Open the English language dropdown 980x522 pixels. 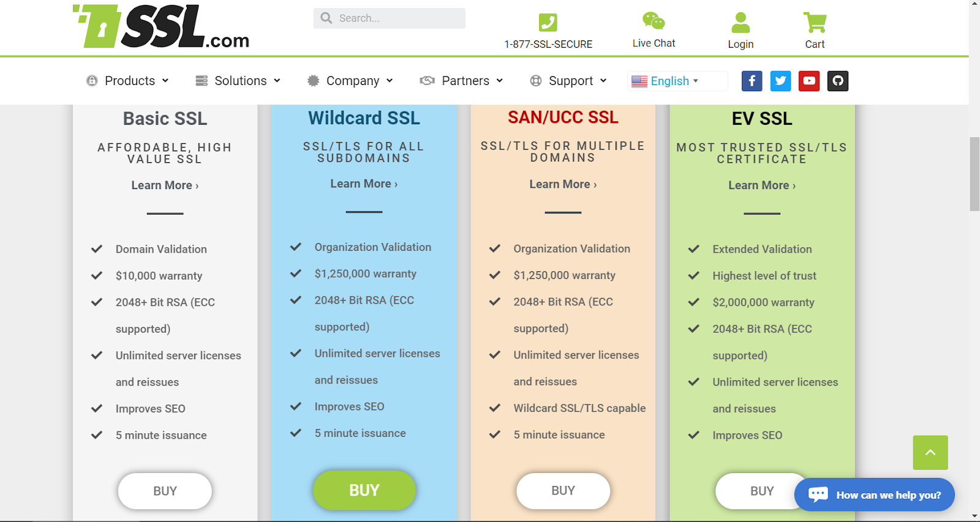(x=677, y=81)
